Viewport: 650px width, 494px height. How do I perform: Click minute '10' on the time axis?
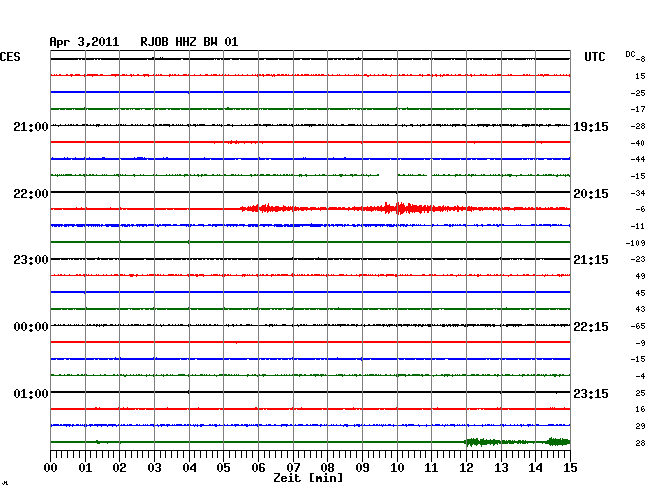coord(397,468)
